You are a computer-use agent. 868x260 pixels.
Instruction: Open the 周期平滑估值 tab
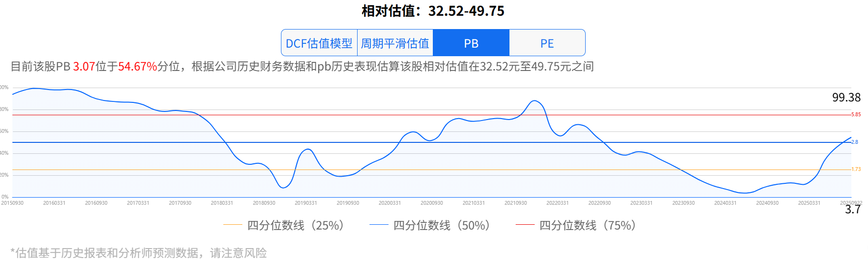pyautogui.click(x=395, y=43)
